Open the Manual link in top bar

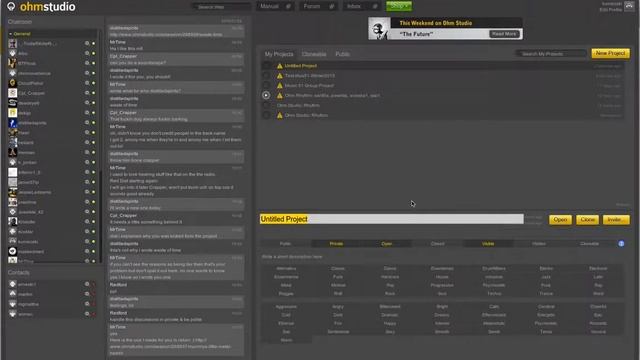pyautogui.click(x=269, y=6)
